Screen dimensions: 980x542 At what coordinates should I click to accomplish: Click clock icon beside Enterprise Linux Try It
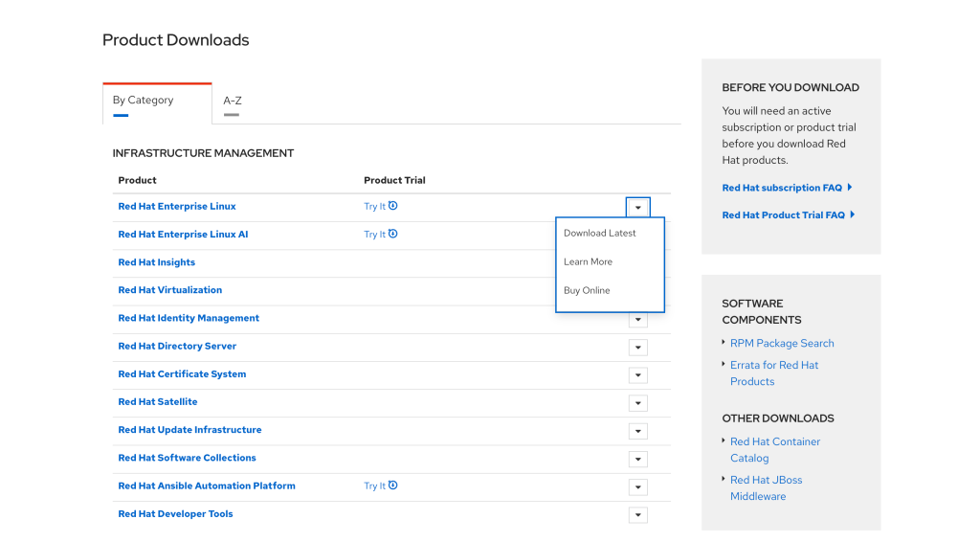click(393, 206)
